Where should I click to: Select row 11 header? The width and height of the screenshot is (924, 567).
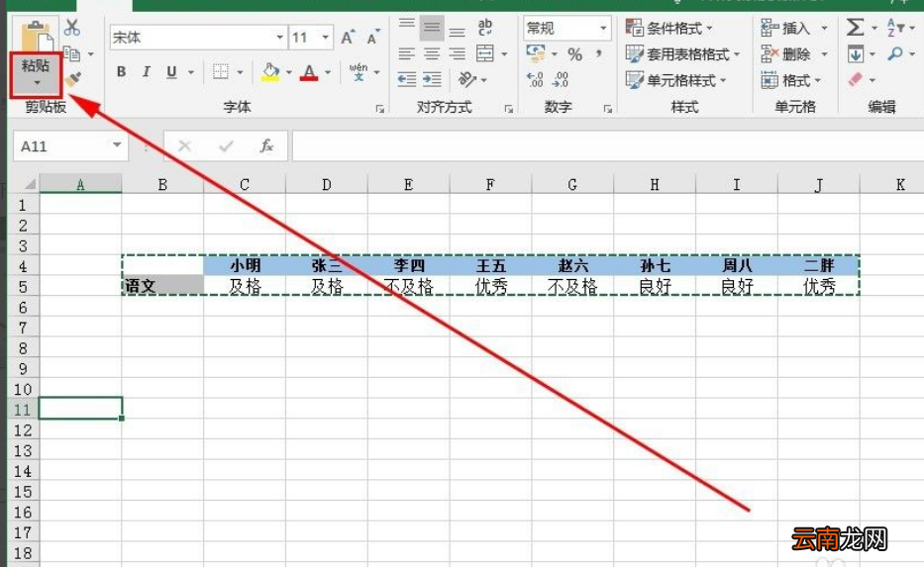pos(23,410)
